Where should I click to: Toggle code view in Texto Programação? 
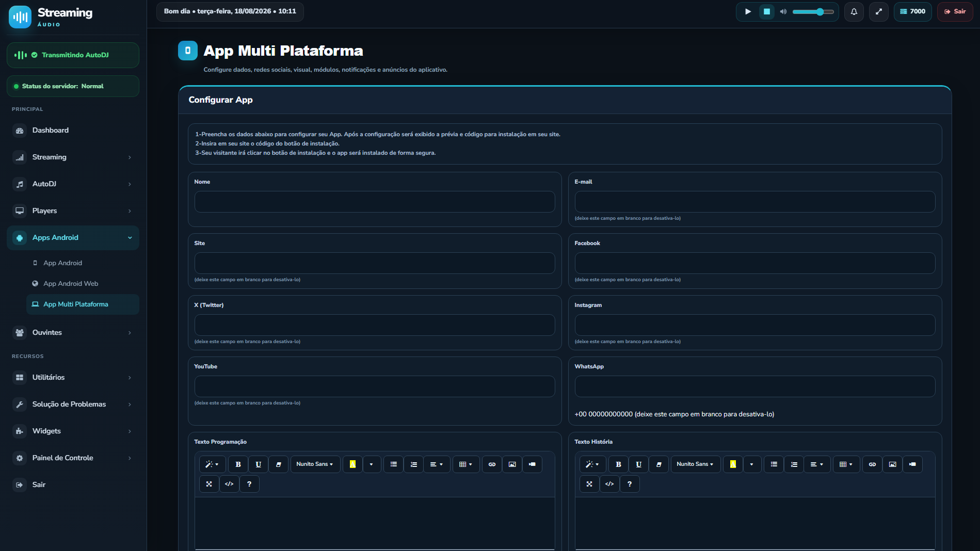coord(229,484)
